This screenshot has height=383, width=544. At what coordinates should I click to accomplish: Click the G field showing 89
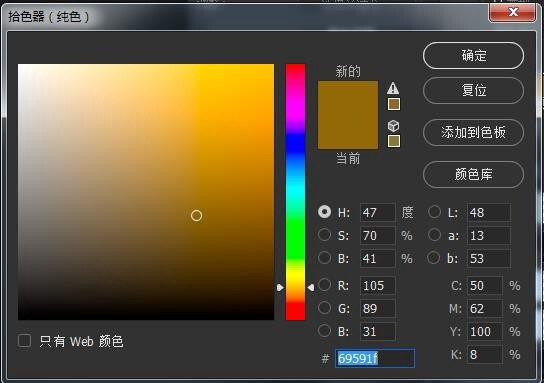(x=377, y=308)
